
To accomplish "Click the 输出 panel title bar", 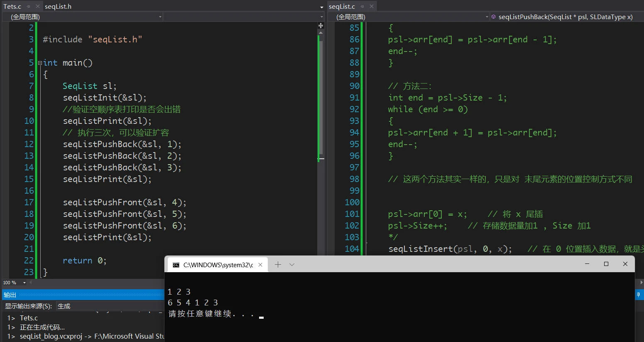I will [83, 295].
